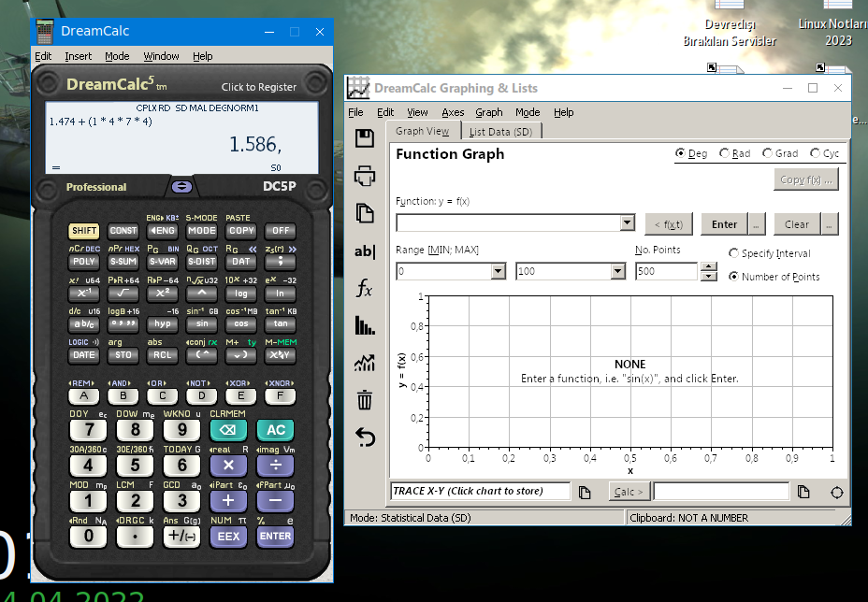Click the divide key on the calculator
Image resolution: width=868 pixels, height=602 pixels.
click(275, 466)
